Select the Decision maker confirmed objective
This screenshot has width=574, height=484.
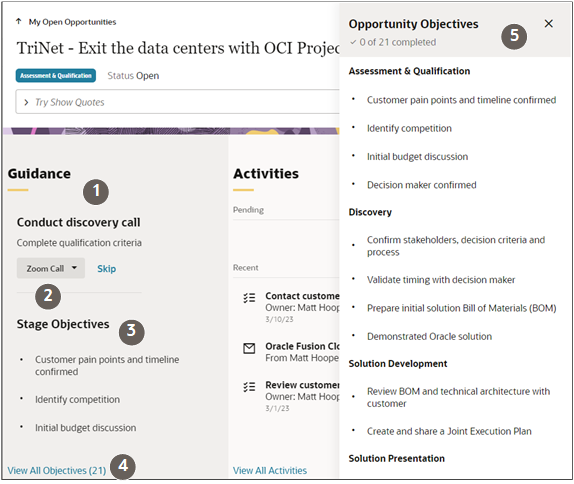421,185
